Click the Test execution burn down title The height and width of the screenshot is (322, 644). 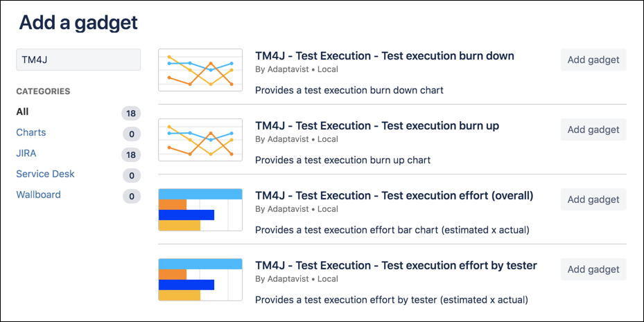tap(385, 55)
